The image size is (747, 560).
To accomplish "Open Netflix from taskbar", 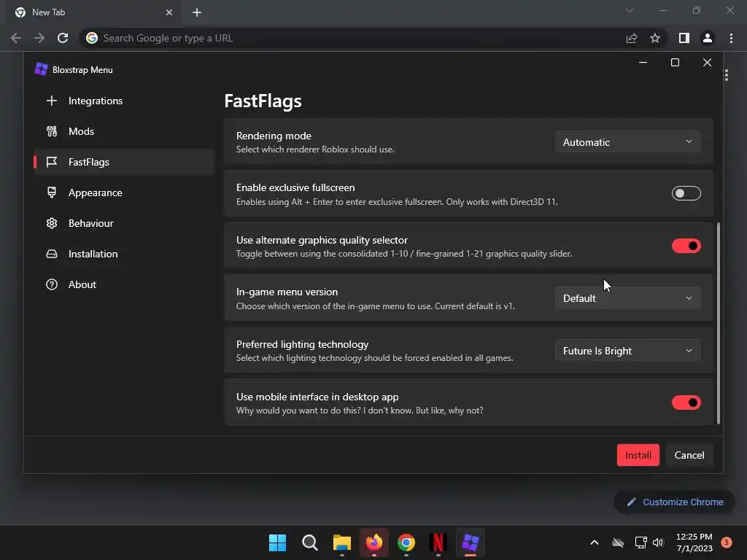I will [x=438, y=542].
